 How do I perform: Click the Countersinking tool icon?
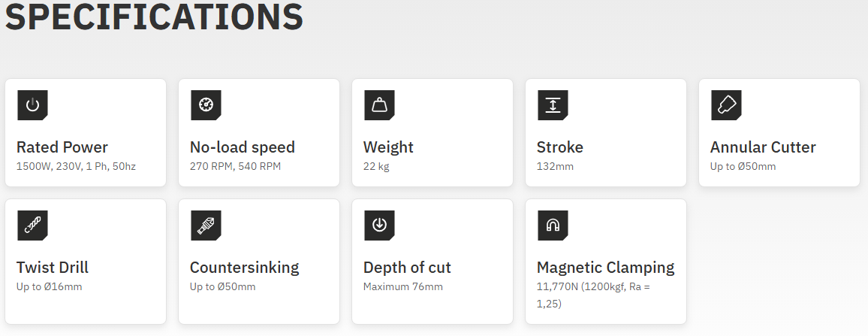click(x=206, y=226)
